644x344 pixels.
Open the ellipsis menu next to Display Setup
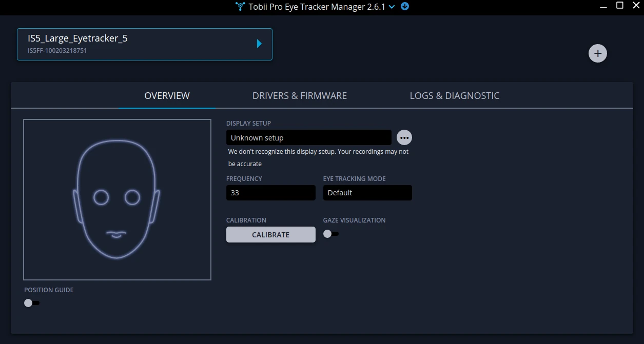point(404,137)
